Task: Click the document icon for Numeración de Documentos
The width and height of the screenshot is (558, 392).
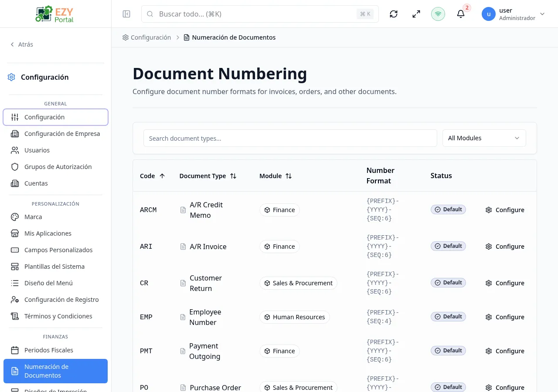Action: [x=15, y=371]
